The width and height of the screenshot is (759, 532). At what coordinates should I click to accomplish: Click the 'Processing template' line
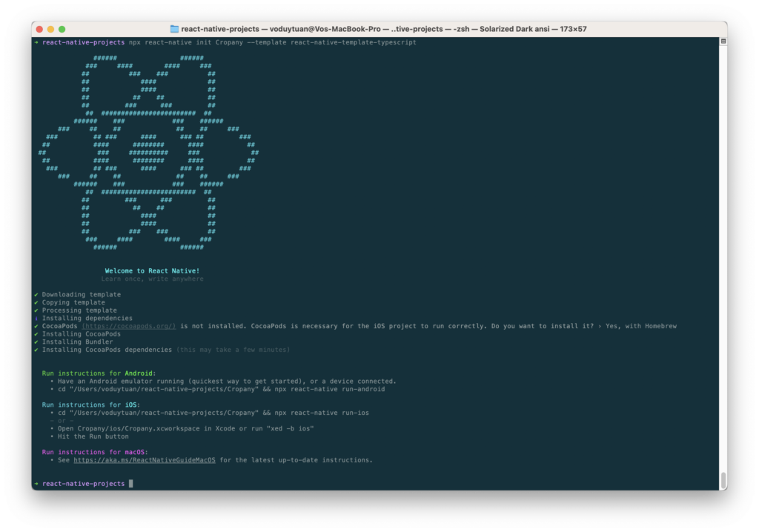(79, 310)
